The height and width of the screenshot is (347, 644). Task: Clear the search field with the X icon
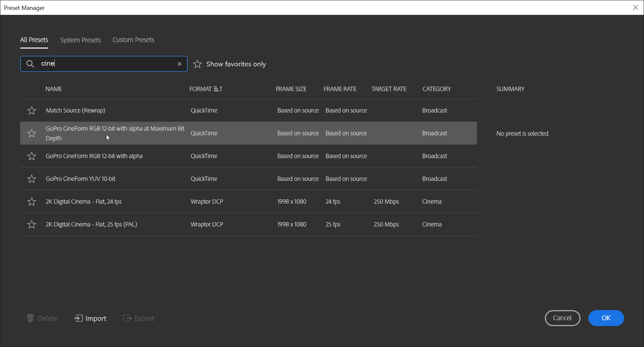(x=179, y=64)
